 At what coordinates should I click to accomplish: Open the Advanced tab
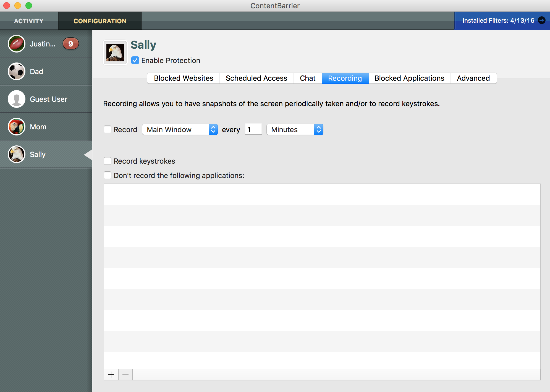[x=473, y=78]
